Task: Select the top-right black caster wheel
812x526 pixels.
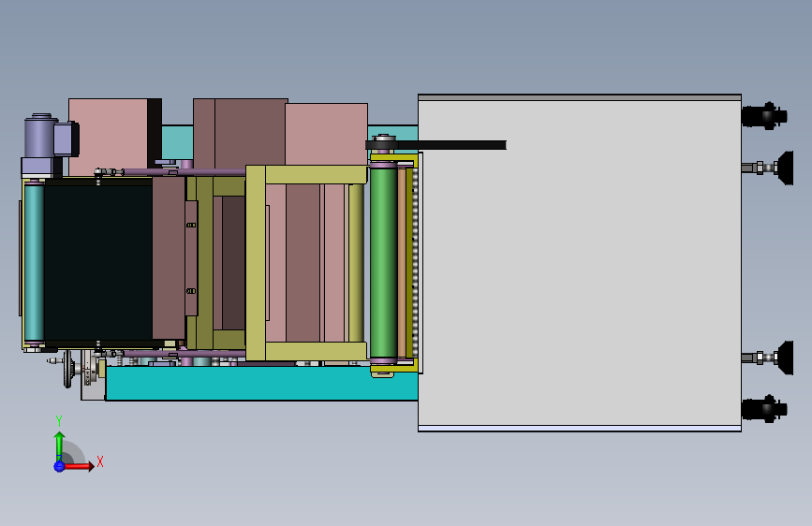Action: point(764,116)
